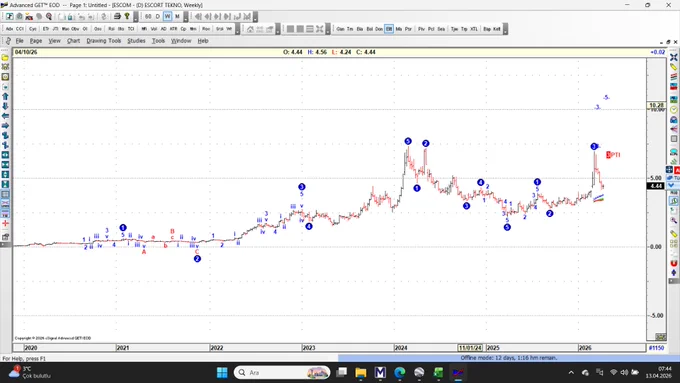Click the blue down arrow scroll icon
The image size is (680, 383).
pos(5,106)
